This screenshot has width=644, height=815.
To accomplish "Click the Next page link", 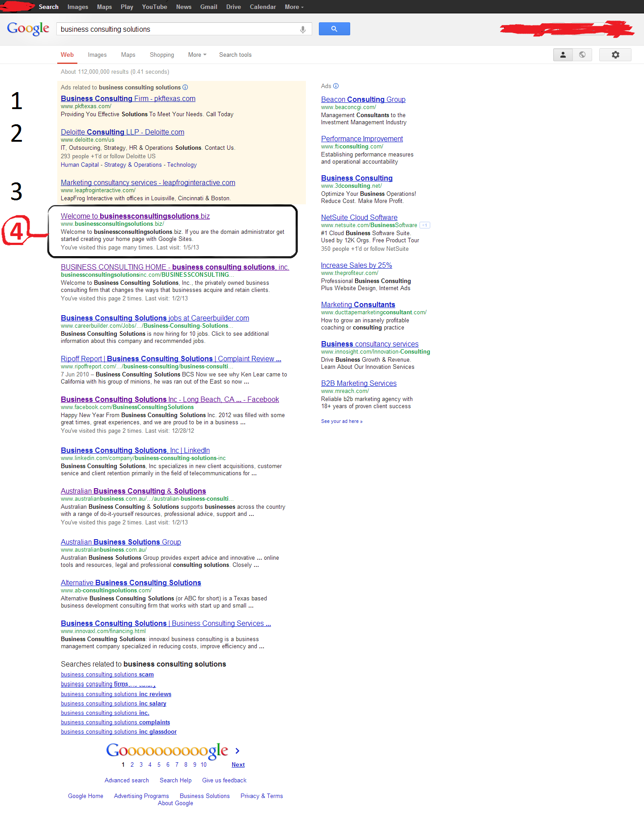I will tap(238, 765).
